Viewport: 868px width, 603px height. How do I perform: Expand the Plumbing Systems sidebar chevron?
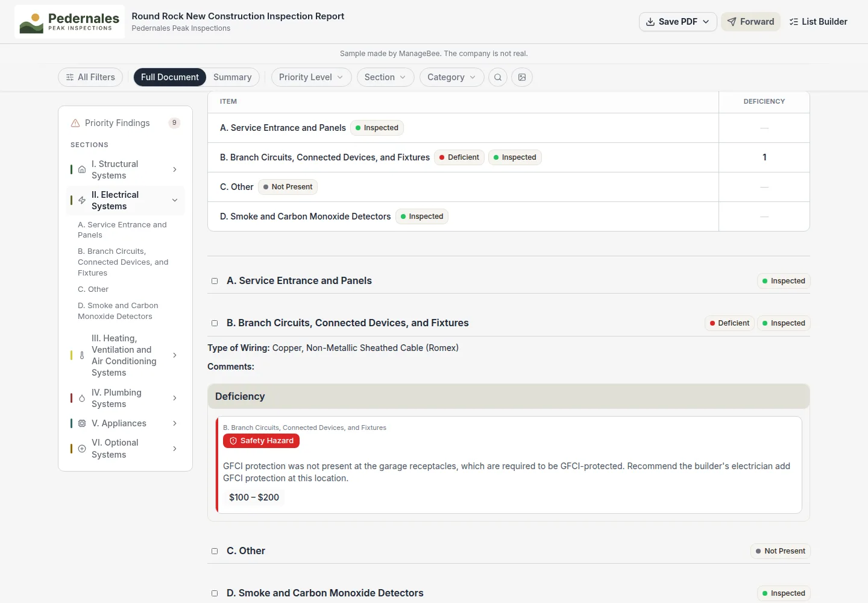[175, 398]
